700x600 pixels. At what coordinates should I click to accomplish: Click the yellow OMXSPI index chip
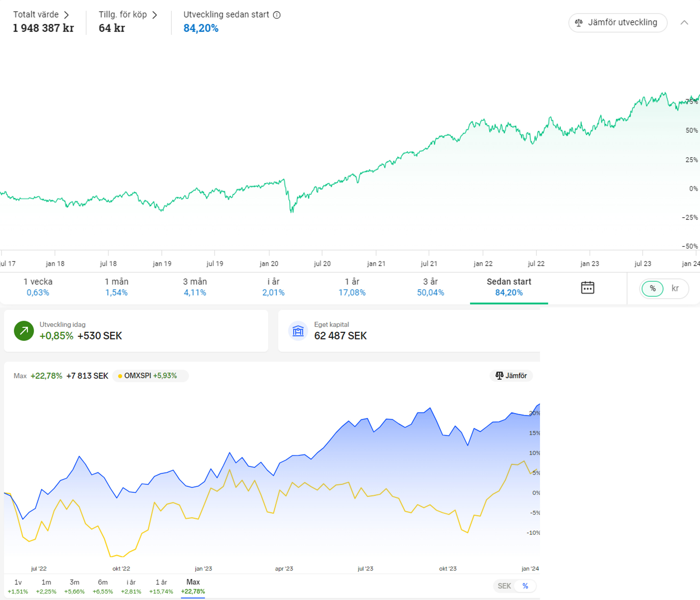click(x=150, y=376)
